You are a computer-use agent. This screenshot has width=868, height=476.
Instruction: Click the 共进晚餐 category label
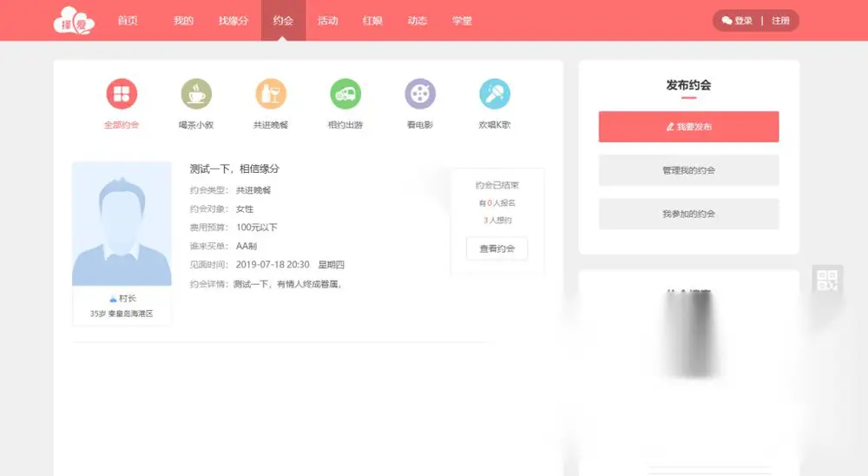tap(271, 125)
